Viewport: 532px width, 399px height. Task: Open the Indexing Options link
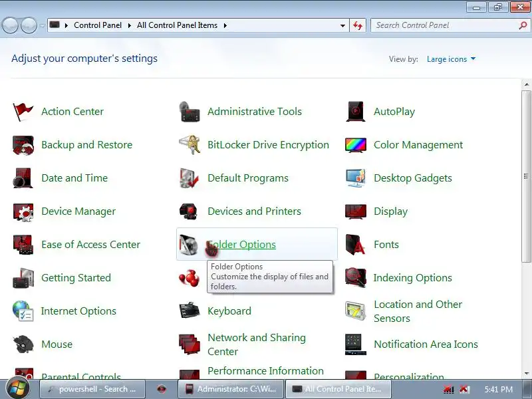(412, 278)
